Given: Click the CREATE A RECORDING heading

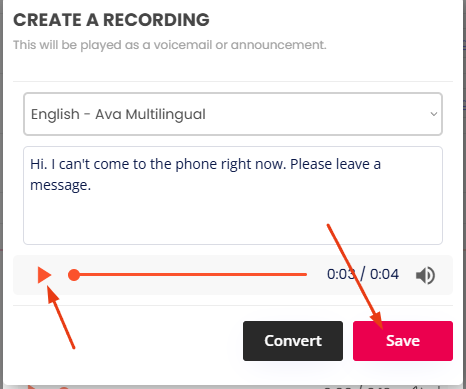Looking at the screenshot, I should tap(111, 20).
